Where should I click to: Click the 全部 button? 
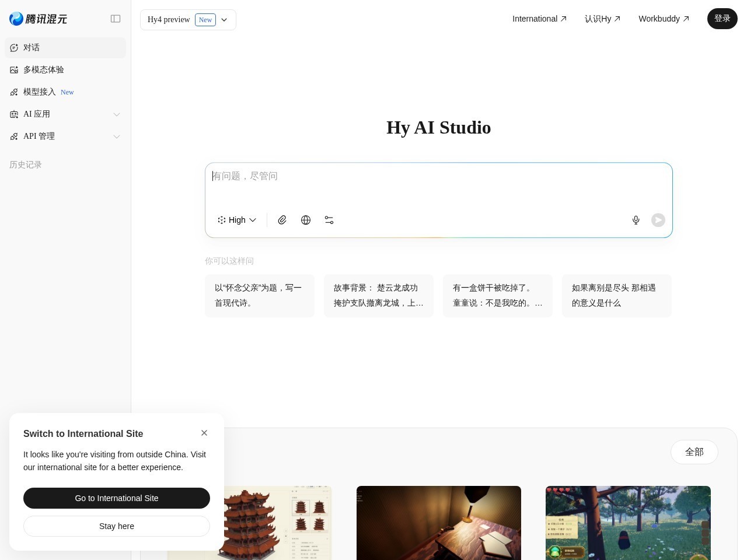point(694,452)
